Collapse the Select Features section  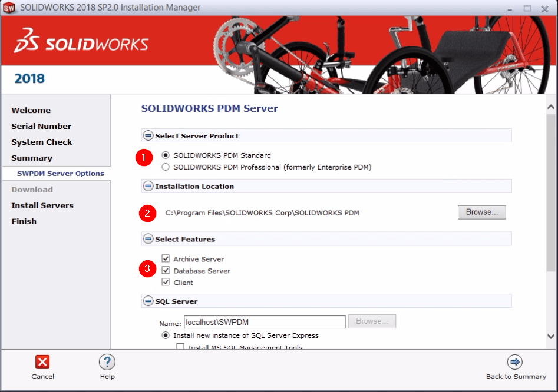point(148,238)
